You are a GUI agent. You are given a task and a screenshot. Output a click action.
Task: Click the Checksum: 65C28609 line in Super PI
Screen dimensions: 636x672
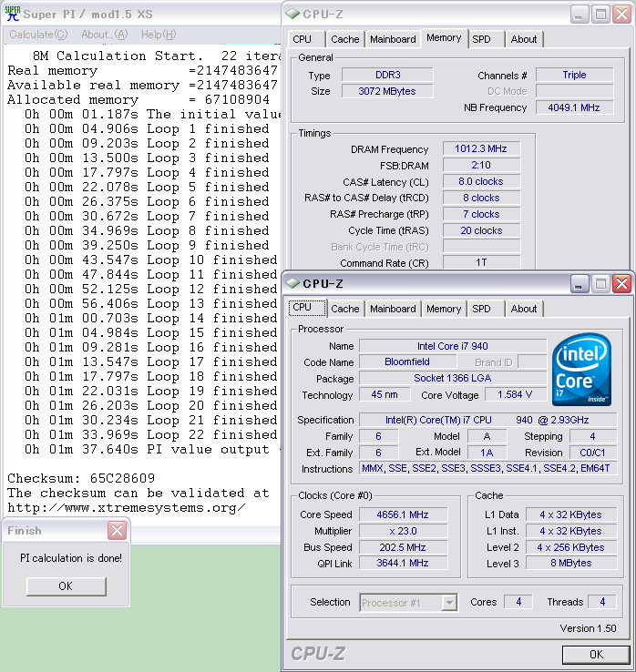pyautogui.click(x=81, y=478)
